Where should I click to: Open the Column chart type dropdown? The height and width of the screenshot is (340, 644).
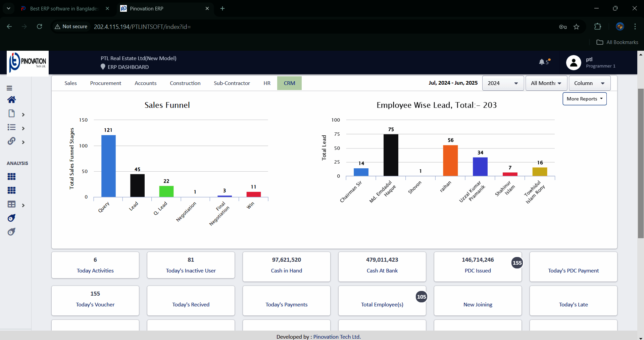click(x=589, y=83)
